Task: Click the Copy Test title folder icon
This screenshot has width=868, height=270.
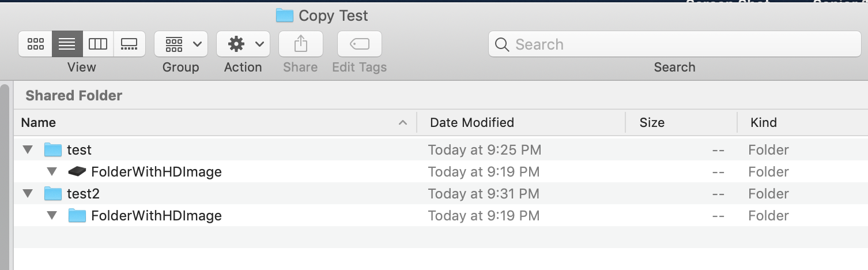Action: coord(285,16)
